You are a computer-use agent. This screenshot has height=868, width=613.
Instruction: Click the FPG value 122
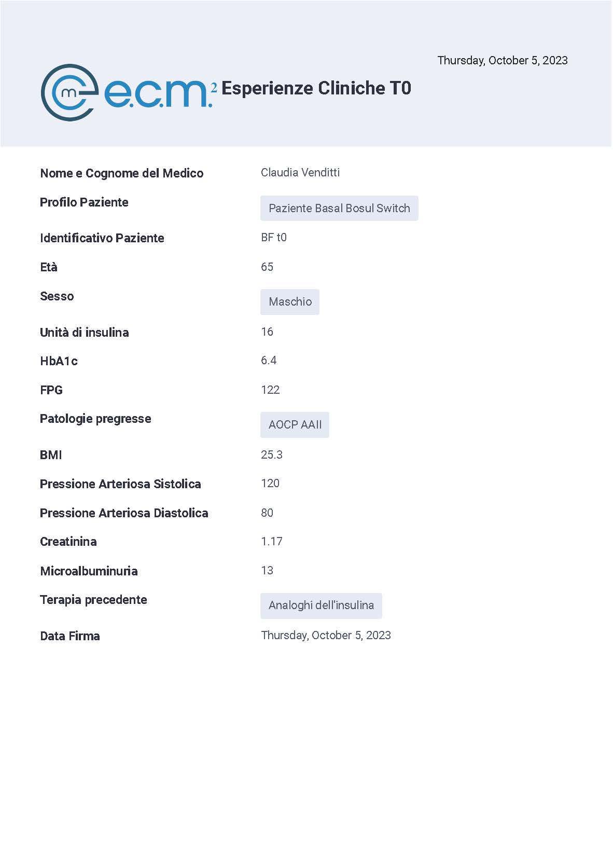[x=270, y=390]
